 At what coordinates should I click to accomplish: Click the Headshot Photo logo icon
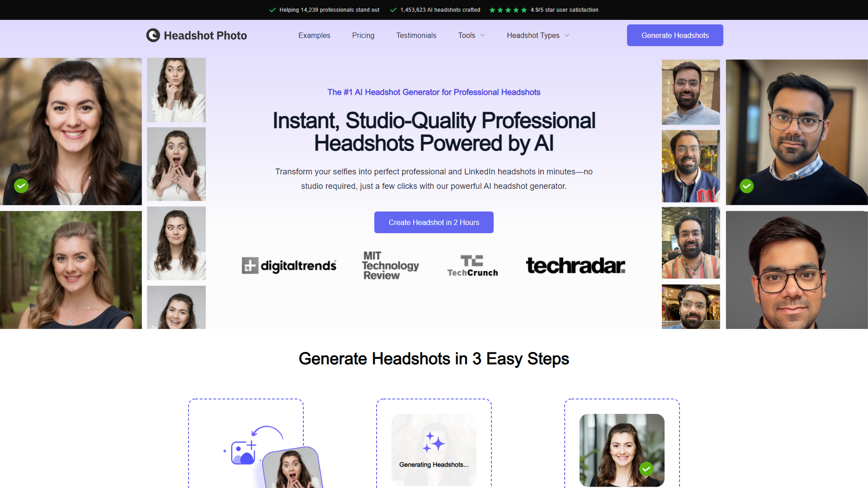coord(153,35)
